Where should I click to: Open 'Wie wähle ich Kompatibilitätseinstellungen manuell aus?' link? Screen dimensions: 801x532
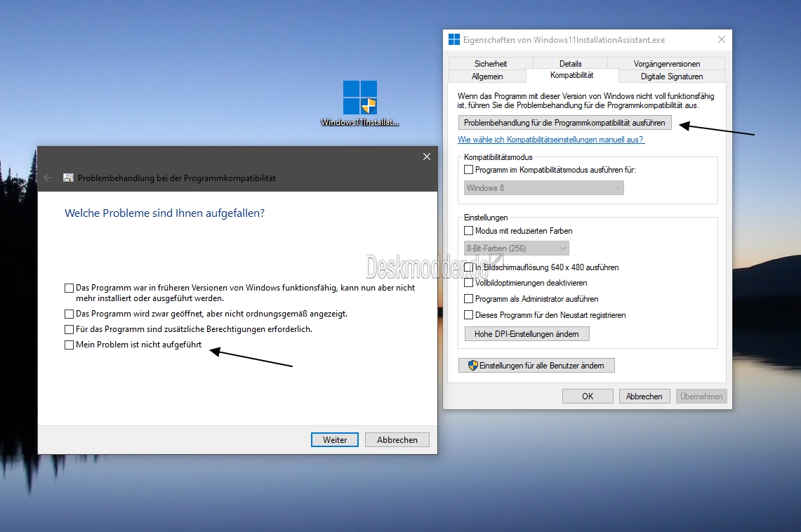(x=550, y=140)
